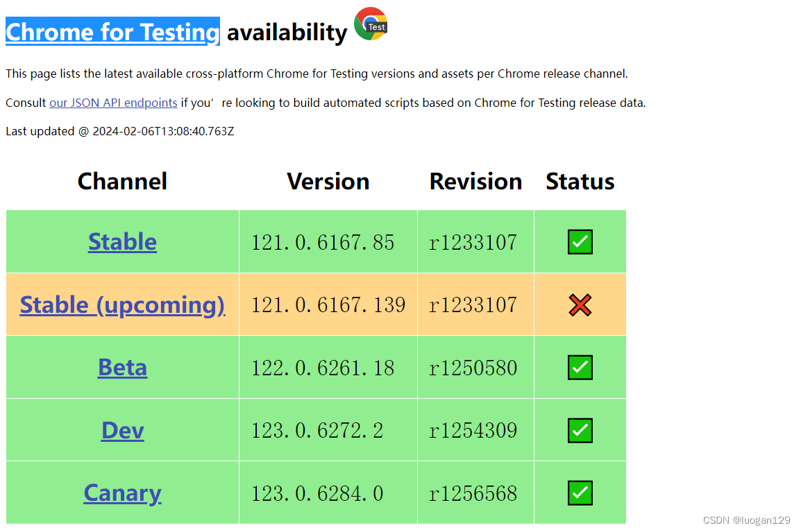The width and height of the screenshot is (801, 532).
Task: Click the Stable row green checkmark icon
Action: click(x=580, y=242)
